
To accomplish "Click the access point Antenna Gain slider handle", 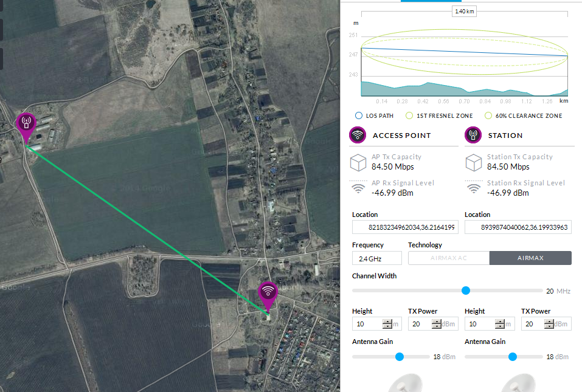I will click(x=400, y=357).
